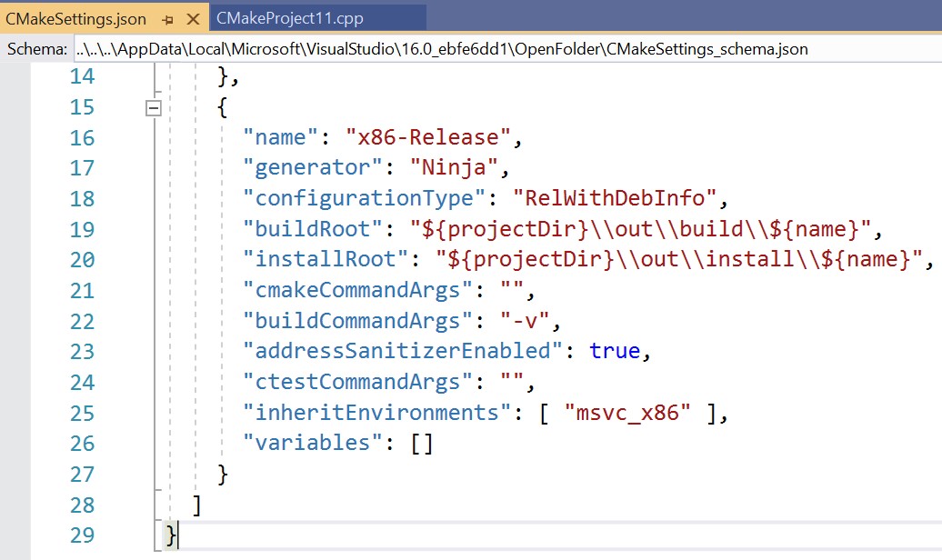The width and height of the screenshot is (942, 560).
Task: Click the empty variables array brackets
Action: point(421,444)
